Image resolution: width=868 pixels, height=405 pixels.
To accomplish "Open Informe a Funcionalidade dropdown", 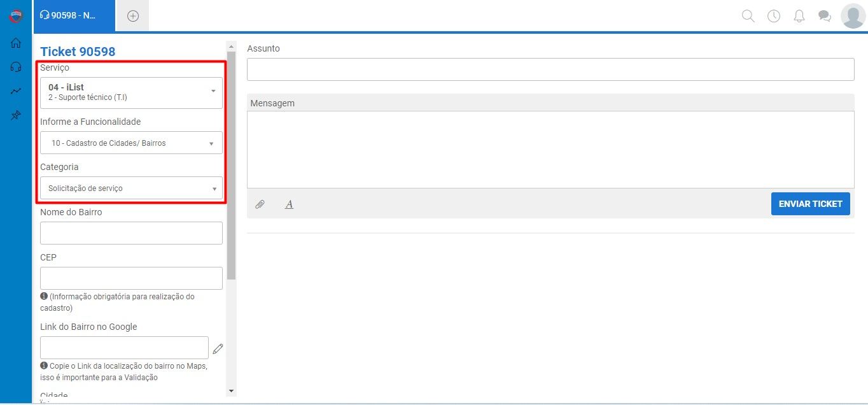I will point(131,143).
